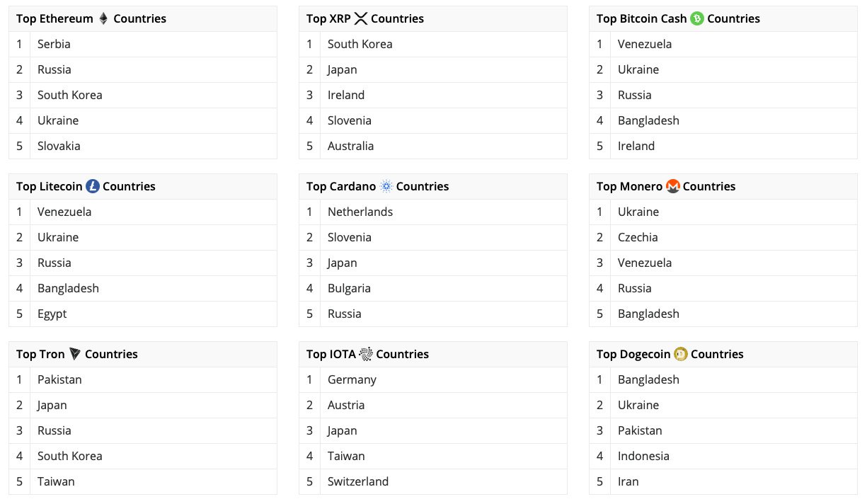This screenshot has height=504, width=867.
Task: Click Venezuela under Top Bitcoin Cash Countries
Action: pos(645,44)
